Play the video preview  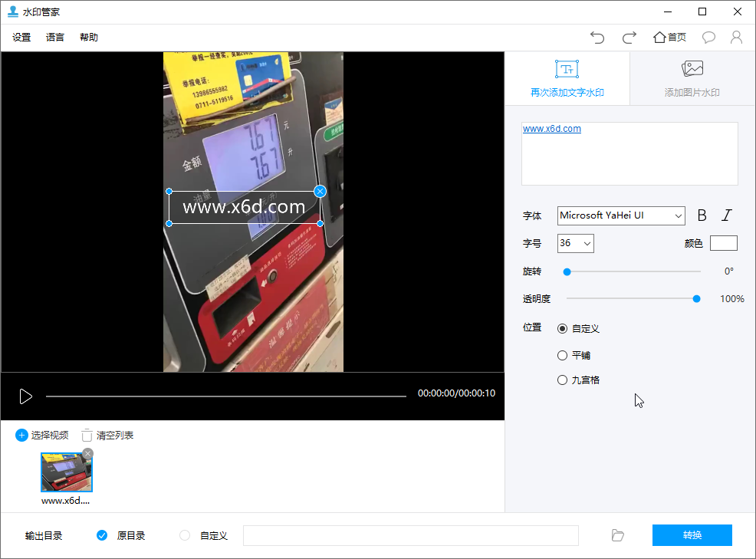pos(26,396)
